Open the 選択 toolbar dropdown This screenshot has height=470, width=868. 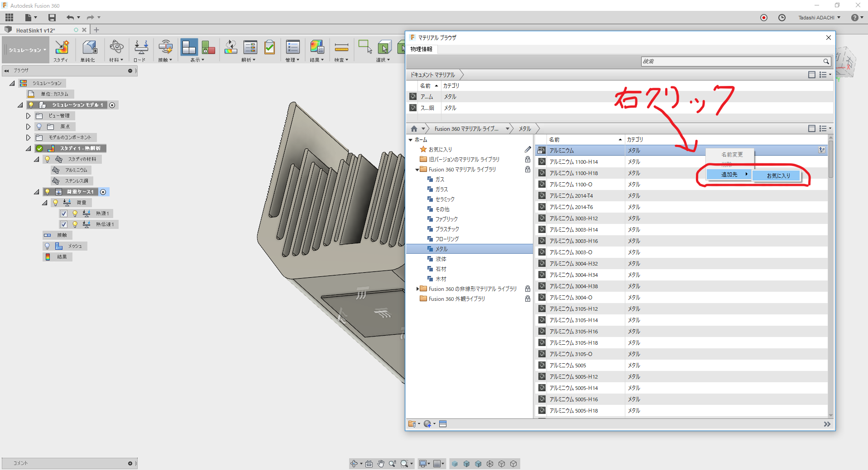point(383,60)
